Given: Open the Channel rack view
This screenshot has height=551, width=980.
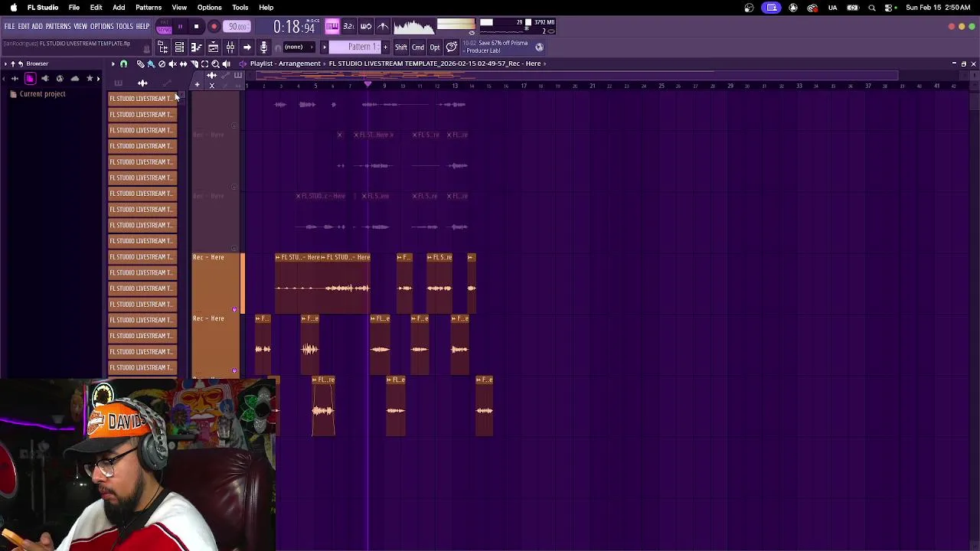Looking at the screenshot, I should pos(179,47).
